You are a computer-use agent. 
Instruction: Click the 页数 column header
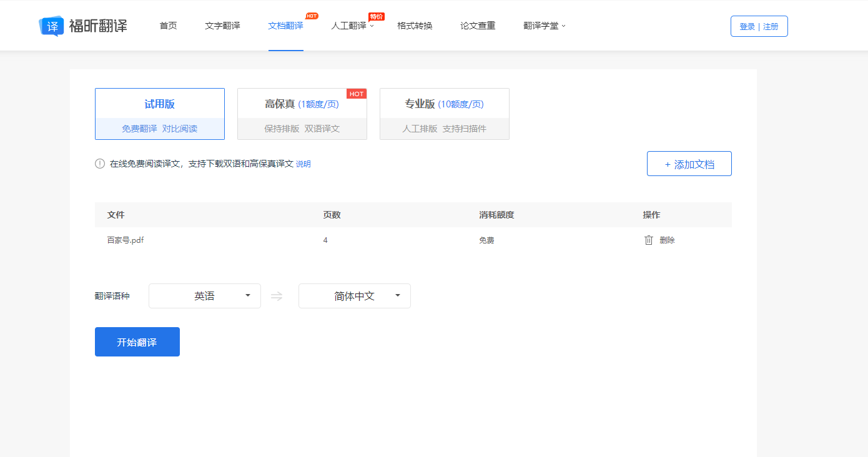[x=332, y=215]
